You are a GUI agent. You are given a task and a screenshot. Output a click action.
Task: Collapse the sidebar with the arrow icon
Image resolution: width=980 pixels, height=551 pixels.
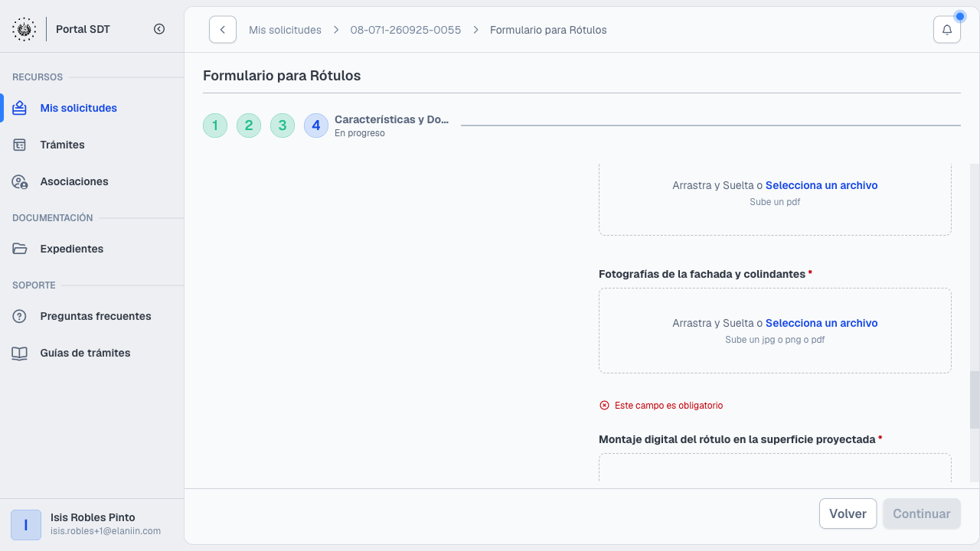click(x=159, y=29)
